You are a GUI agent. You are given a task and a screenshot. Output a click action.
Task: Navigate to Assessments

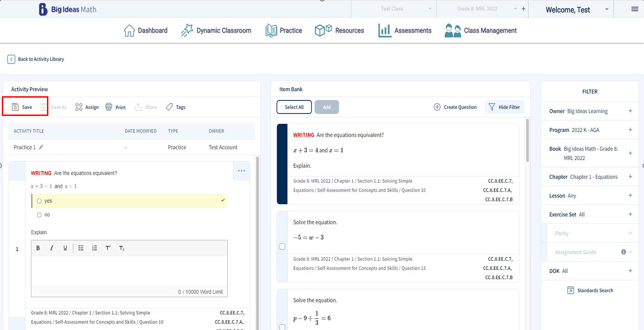[405, 31]
